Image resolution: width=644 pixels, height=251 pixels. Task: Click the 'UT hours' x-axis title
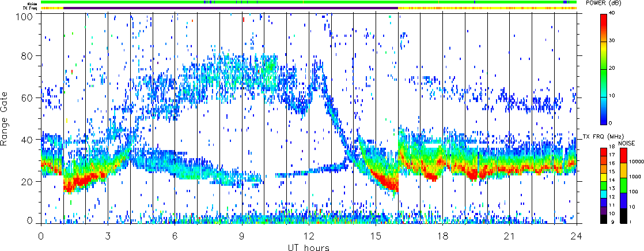click(308, 248)
